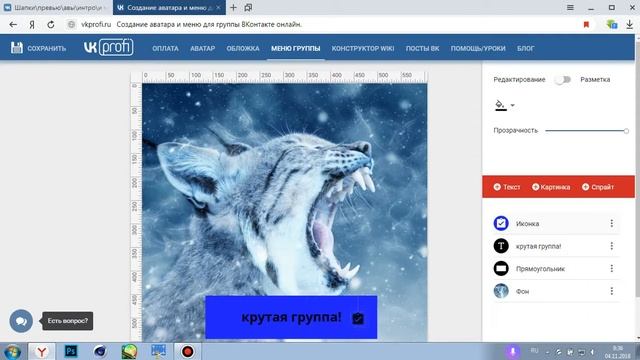Open options menu for Прямоугольник layer
Screen dimensions: 640x360
point(611,268)
